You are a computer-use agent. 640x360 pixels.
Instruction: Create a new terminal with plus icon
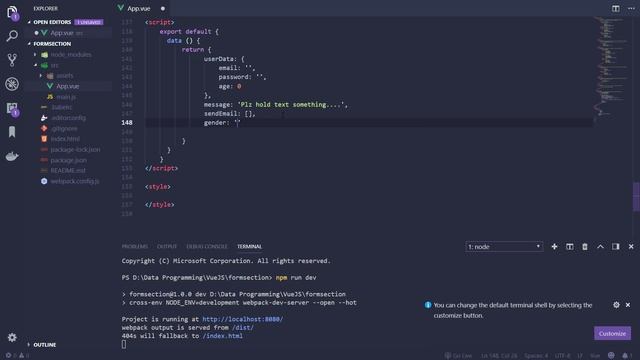pyautogui.click(x=554, y=247)
